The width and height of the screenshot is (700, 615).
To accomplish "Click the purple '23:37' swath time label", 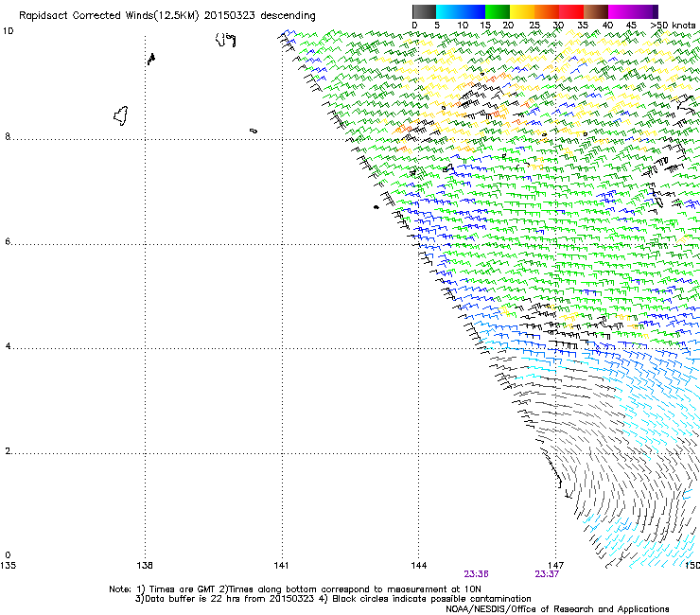I will click(547, 574).
